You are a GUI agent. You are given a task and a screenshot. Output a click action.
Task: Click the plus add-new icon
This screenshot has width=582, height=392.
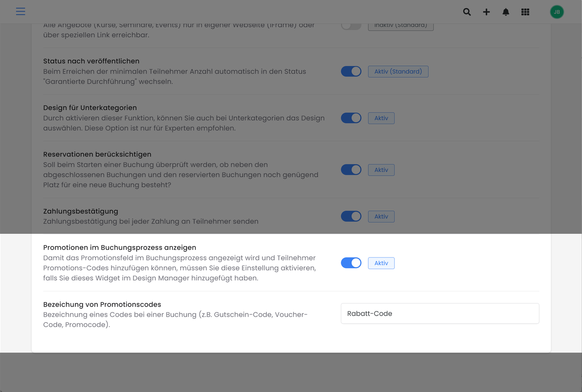tap(486, 12)
